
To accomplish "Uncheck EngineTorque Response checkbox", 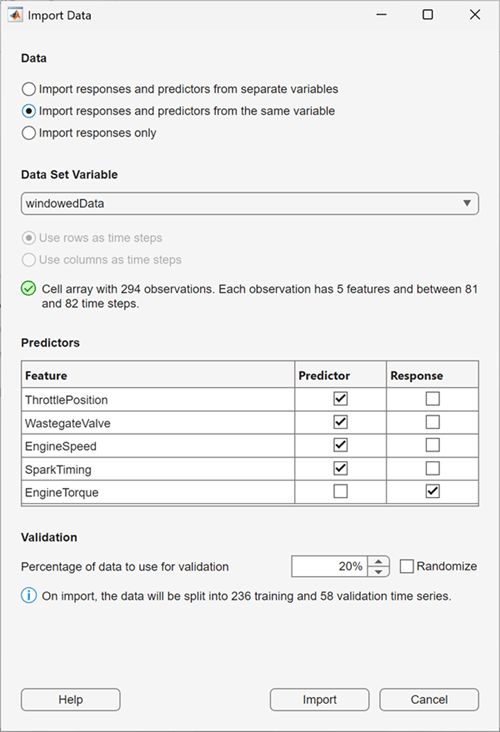I will 433,491.
